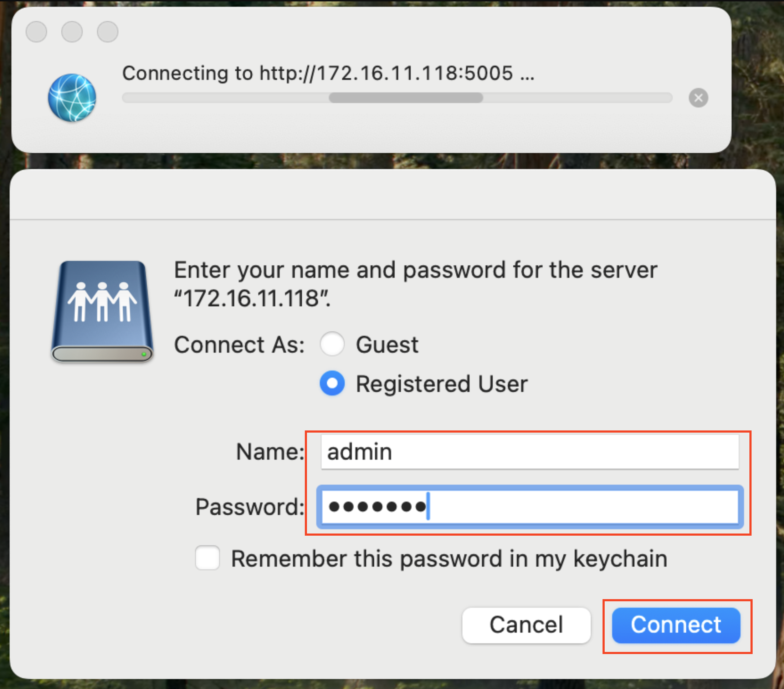
Task: Click the middle gray minimize window button
Action: tap(72, 31)
